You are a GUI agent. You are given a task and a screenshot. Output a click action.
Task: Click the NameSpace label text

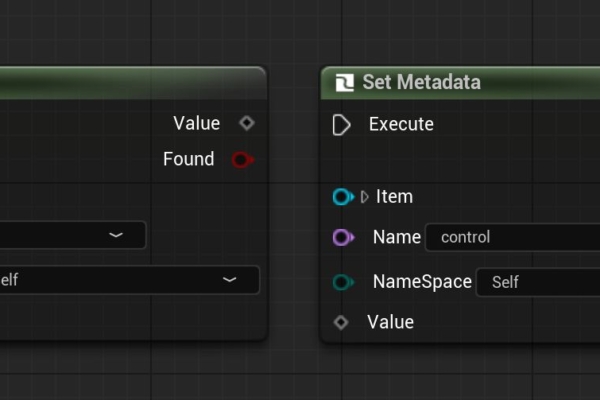pyautogui.click(x=422, y=281)
